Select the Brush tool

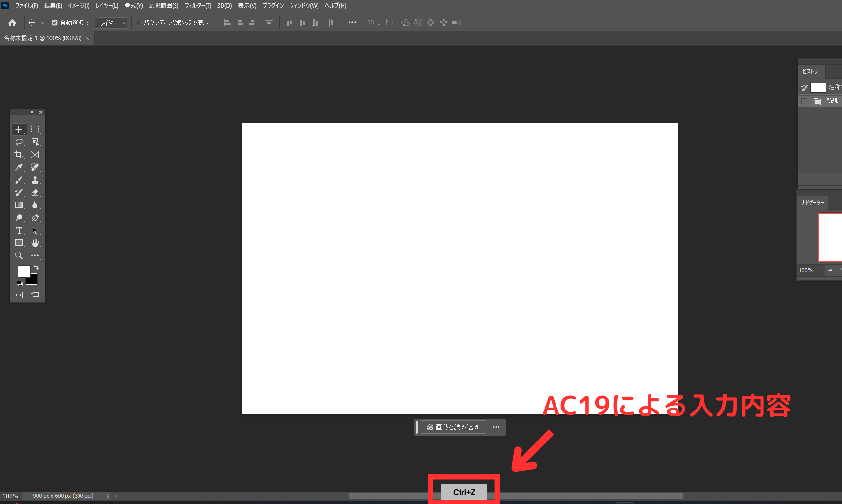tap(19, 180)
